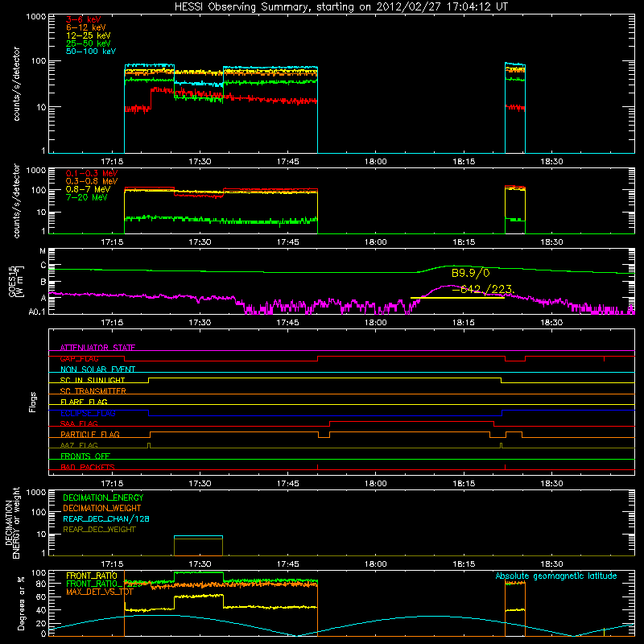Viewport: 644px width, 644px height.
Task: Click the GOES class C tick label
Action: pos(43,266)
